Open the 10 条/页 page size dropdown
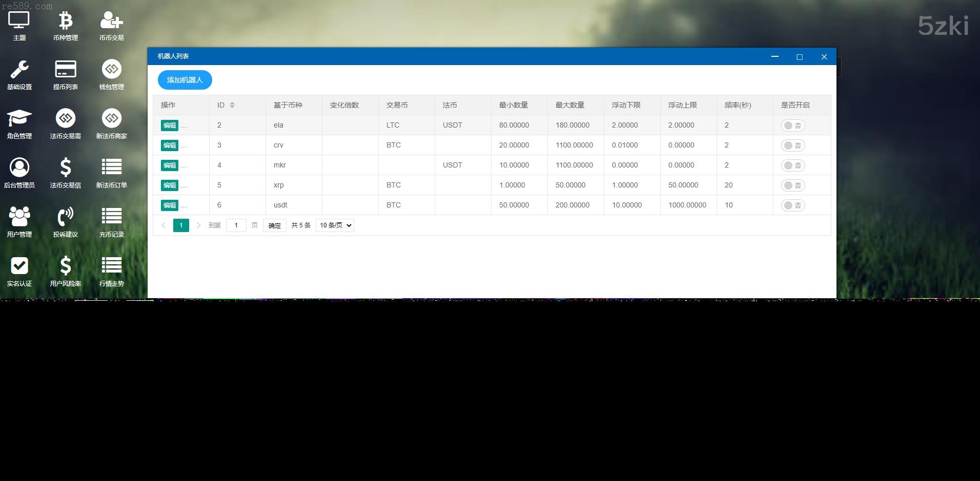The height and width of the screenshot is (481, 980). [x=335, y=225]
